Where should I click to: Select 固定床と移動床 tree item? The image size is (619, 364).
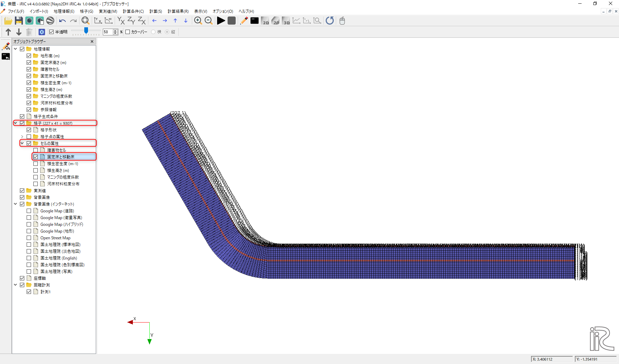click(x=61, y=157)
